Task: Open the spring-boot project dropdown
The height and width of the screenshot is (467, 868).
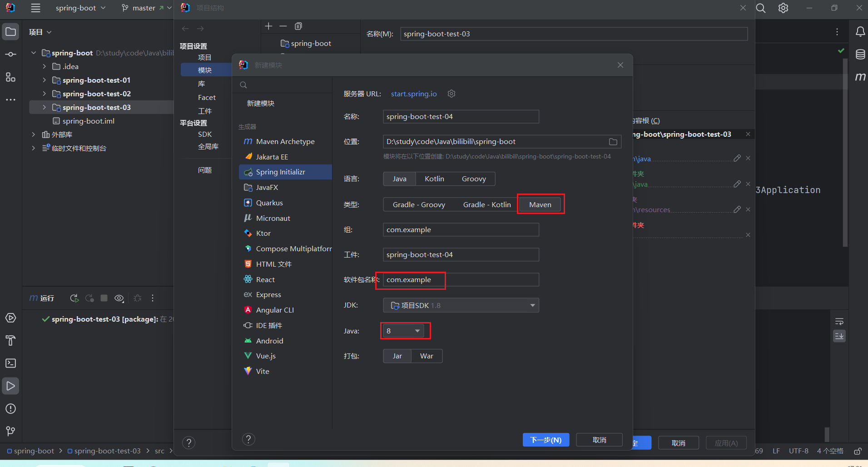Action: coord(80,8)
